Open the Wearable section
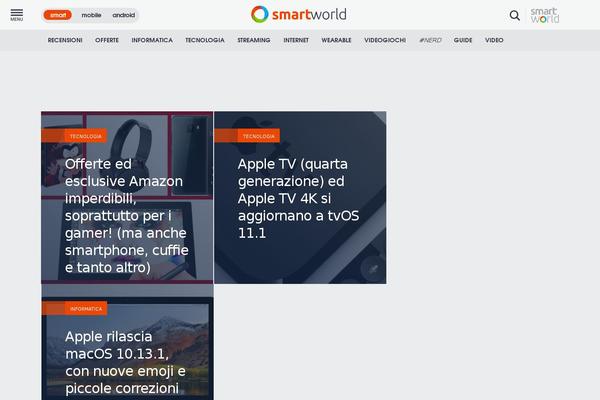The image size is (600, 400). [336, 40]
